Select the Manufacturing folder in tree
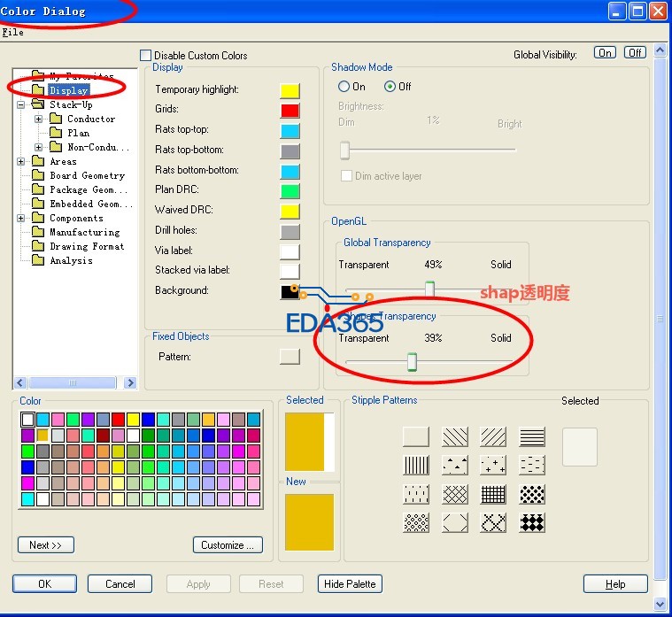 [x=76, y=232]
